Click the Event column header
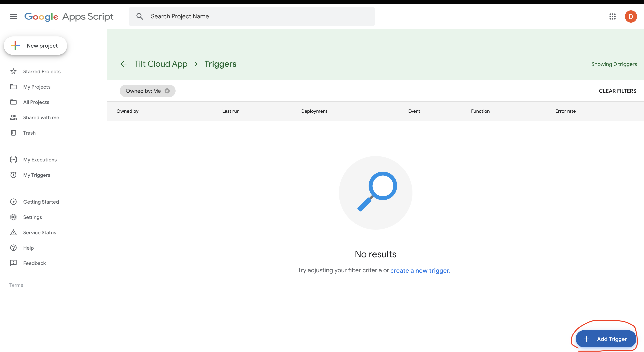Screen dimensions: 644x352 pos(414,111)
